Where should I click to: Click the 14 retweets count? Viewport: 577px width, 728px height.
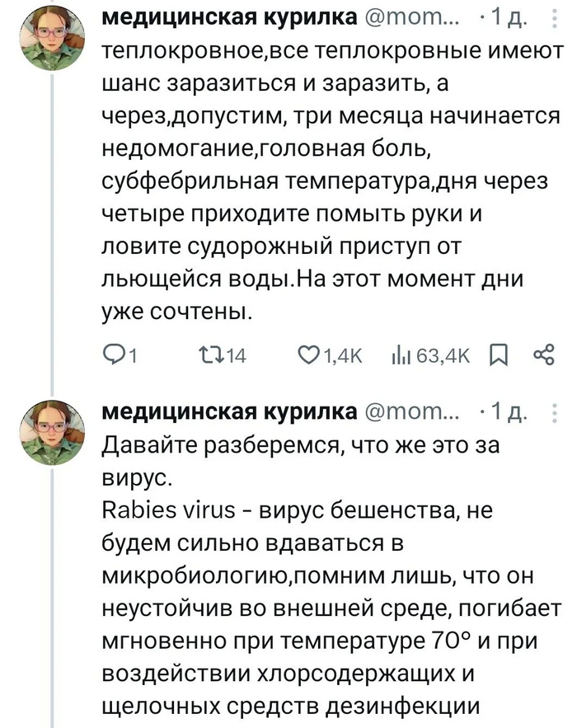236,355
